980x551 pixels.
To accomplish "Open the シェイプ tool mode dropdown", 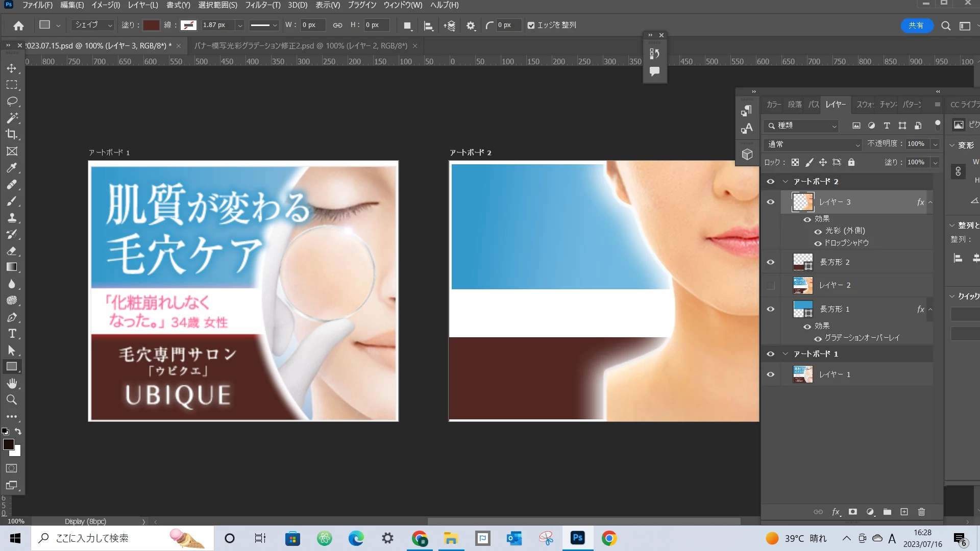I will click(93, 25).
